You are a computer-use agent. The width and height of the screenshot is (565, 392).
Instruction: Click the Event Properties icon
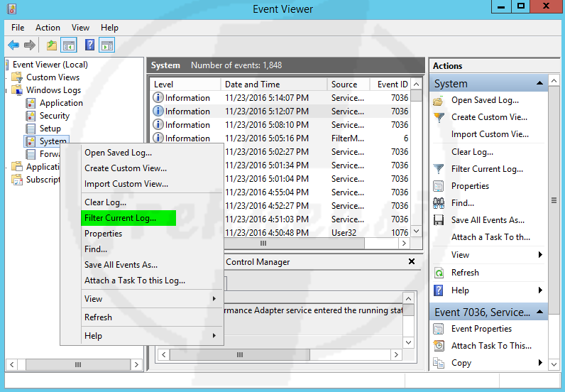pos(439,329)
